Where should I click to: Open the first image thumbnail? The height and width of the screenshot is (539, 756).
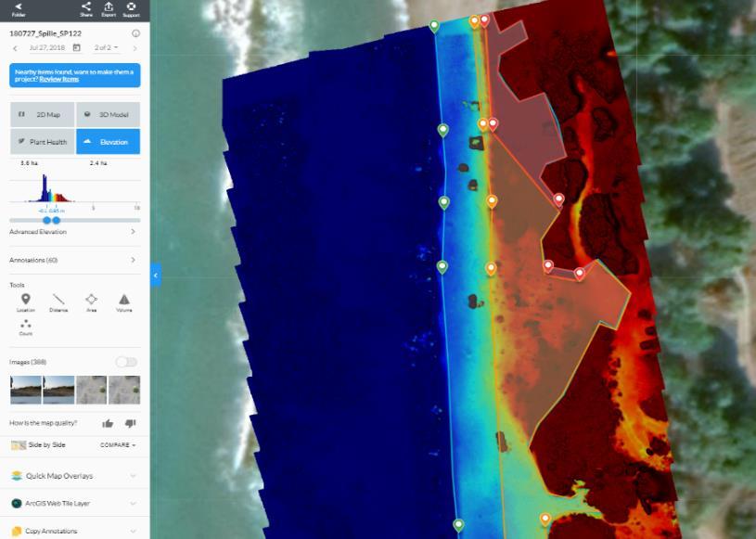[x=26, y=390]
